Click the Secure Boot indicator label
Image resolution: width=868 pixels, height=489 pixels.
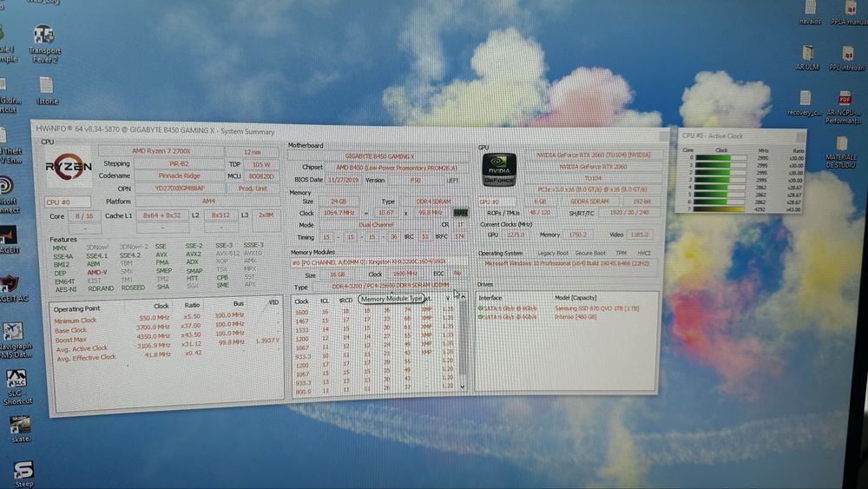[x=590, y=253]
